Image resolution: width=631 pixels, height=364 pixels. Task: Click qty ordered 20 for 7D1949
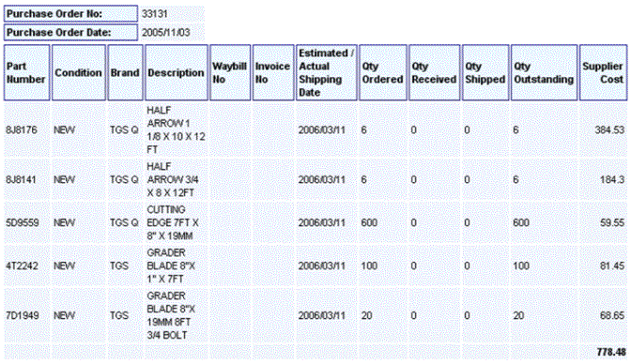[366, 315]
